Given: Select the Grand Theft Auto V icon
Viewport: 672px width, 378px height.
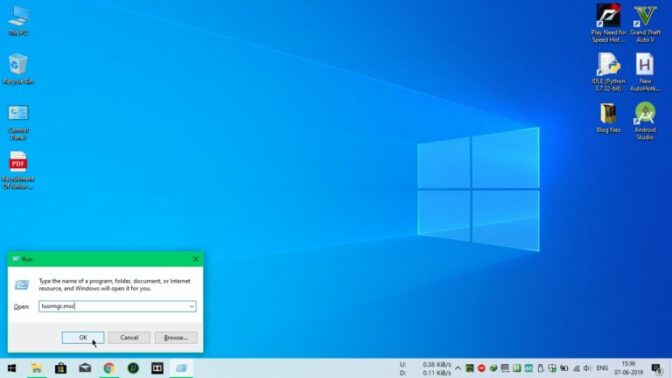Looking at the screenshot, I should click(x=645, y=23).
